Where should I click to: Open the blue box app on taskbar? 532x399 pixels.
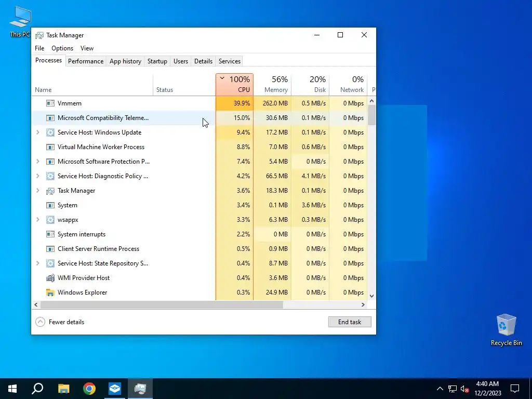(x=115, y=389)
